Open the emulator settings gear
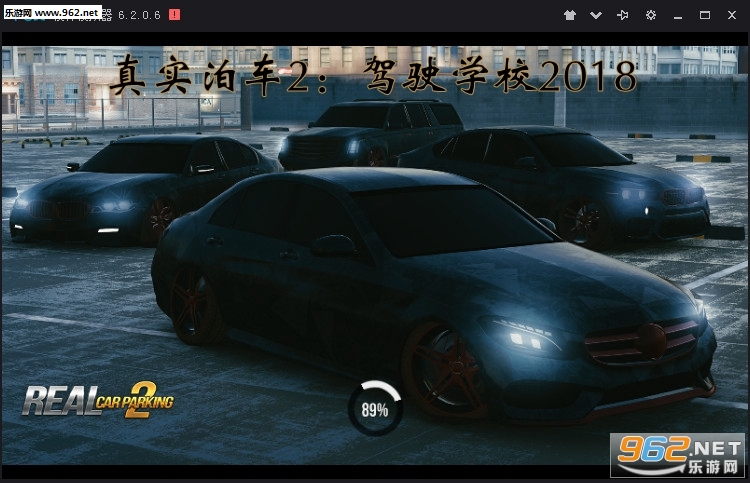This screenshot has height=483, width=750. click(x=651, y=15)
